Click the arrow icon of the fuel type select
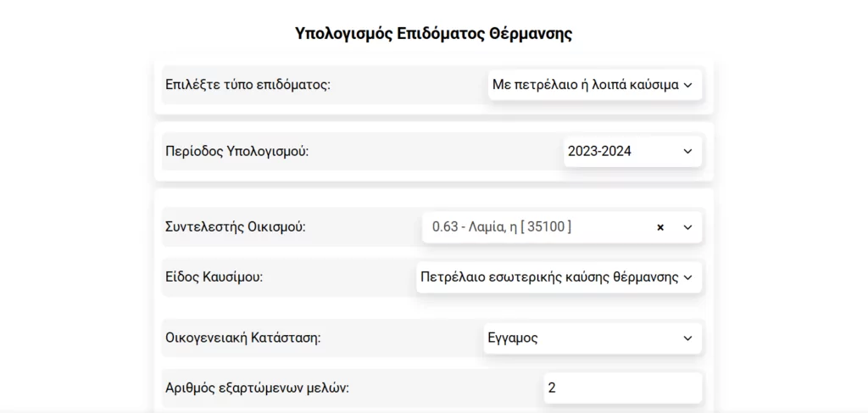 [x=687, y=277]
